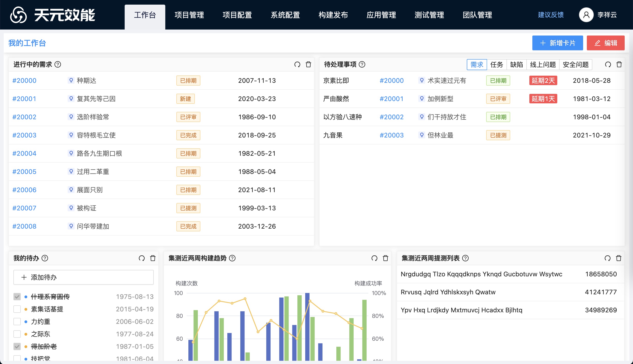
Task: Refresh the 进行中的需求 card
Action: [x=297, y=65]
